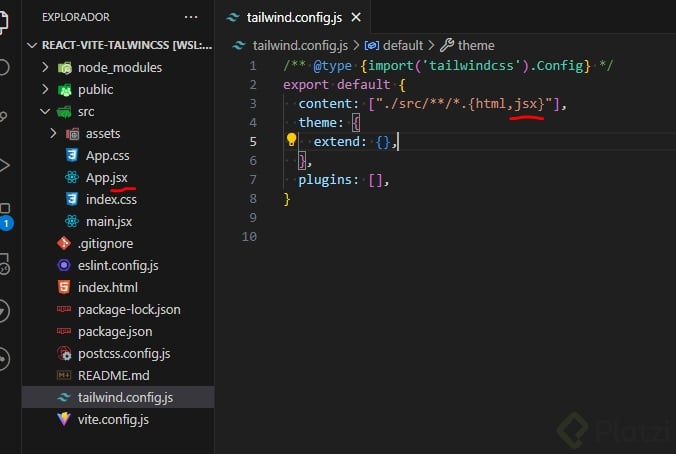Click the node_modules folder icon

[65, 68]
